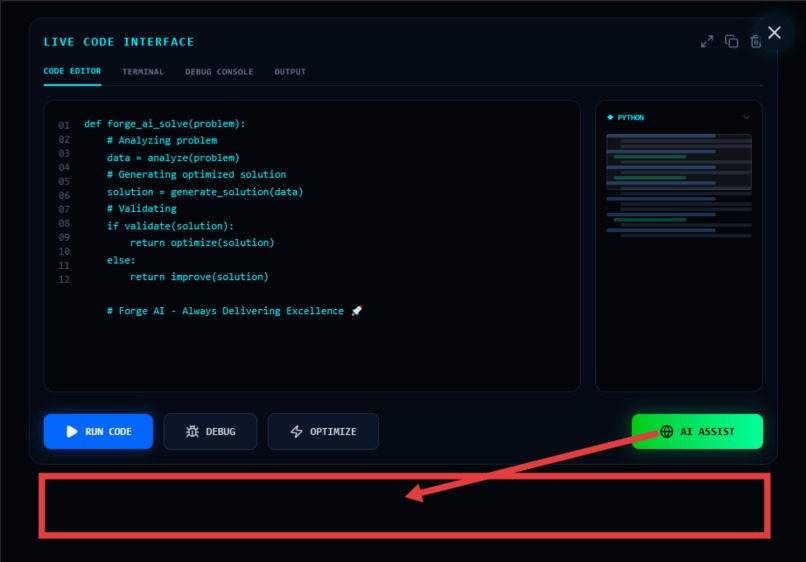Click line number 01 in gutter
806x562 pixels.
tap(64, 125)
